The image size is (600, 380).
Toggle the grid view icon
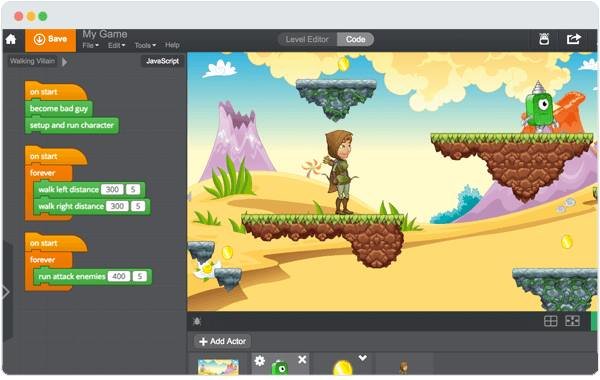[551, 321]
